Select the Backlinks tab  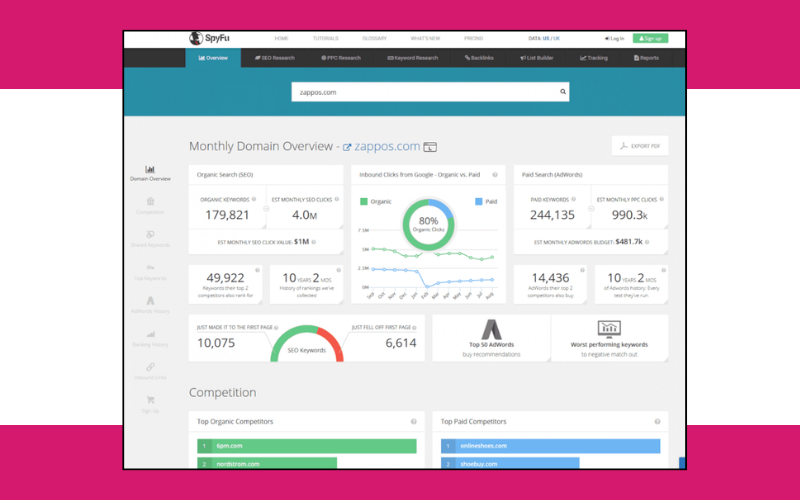(479, 58)
